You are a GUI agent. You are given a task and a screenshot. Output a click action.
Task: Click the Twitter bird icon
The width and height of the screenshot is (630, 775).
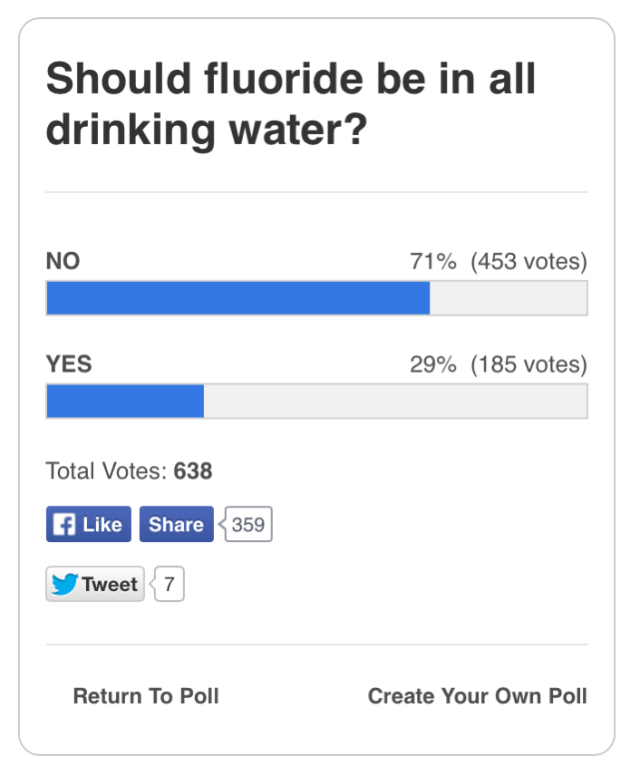[x=65, y=585]
